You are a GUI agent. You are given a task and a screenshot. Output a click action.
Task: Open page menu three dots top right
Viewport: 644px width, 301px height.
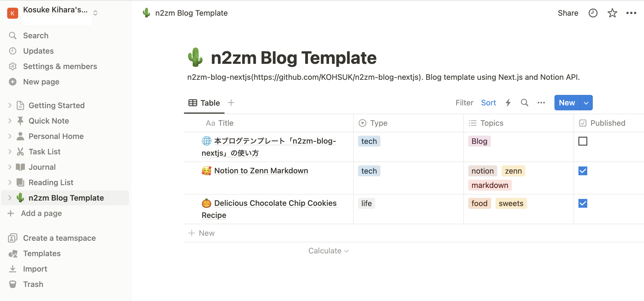tap(631, 13)
